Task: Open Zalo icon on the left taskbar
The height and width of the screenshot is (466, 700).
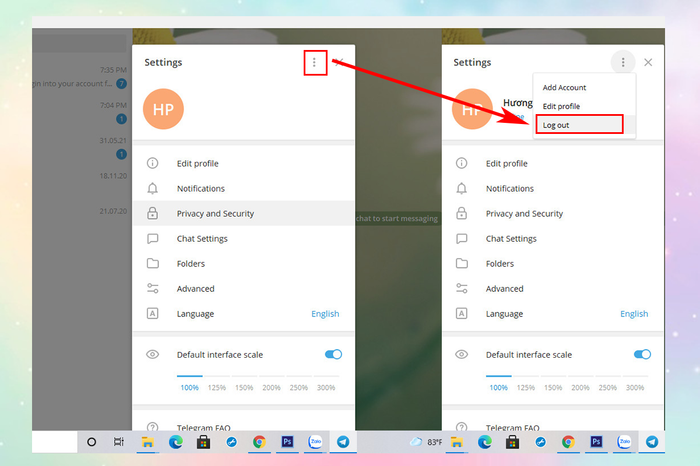Action: (315, 441)
